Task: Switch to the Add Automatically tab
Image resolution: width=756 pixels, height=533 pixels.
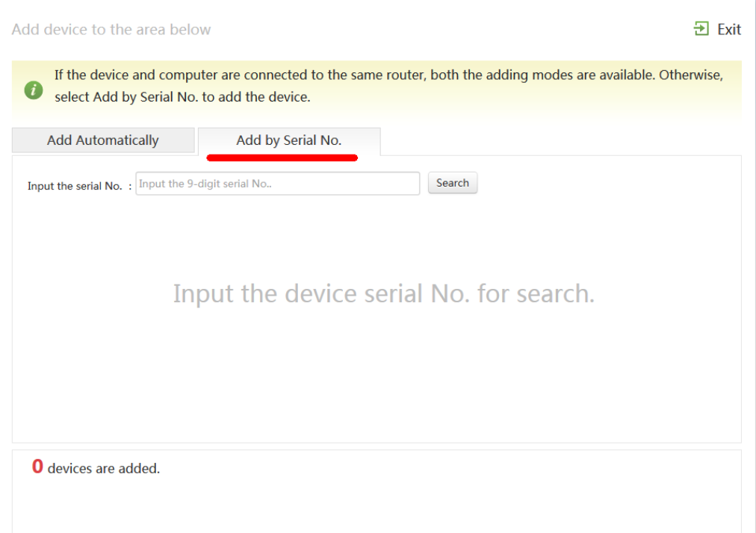Action: (x=103, y=140)
